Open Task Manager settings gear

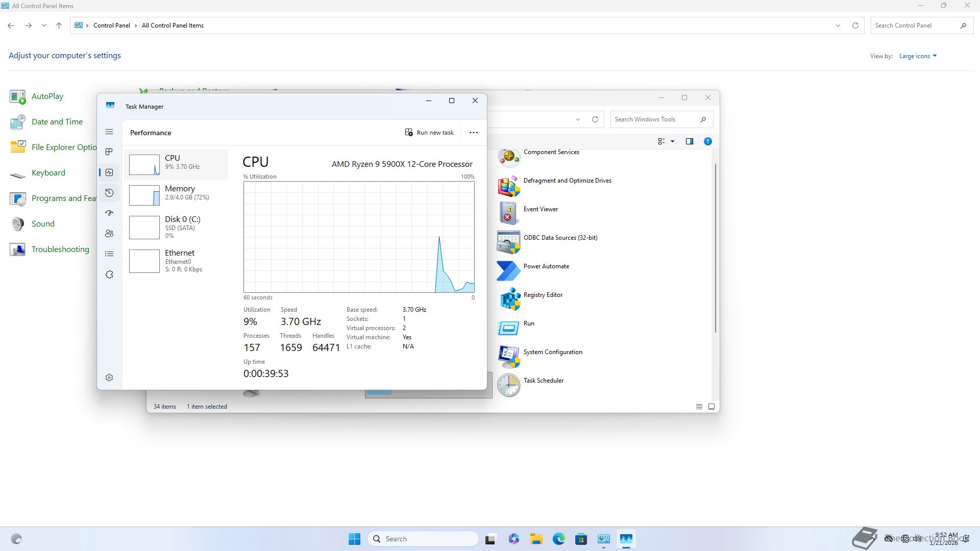[x=109, y=378]
